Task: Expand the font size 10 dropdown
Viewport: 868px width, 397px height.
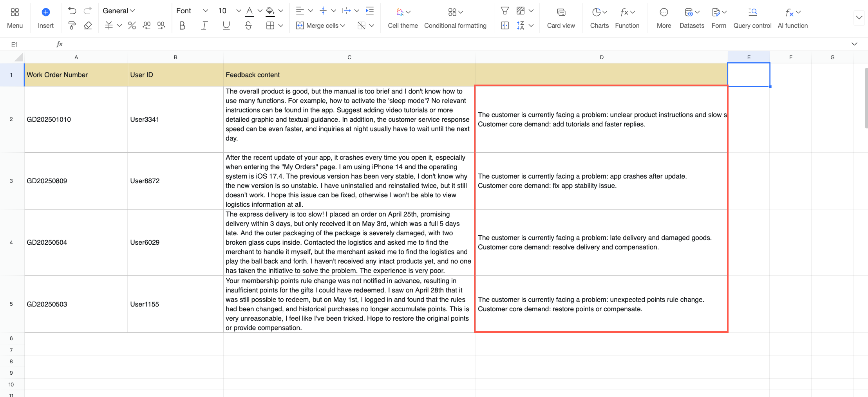Action: [239, 11]
